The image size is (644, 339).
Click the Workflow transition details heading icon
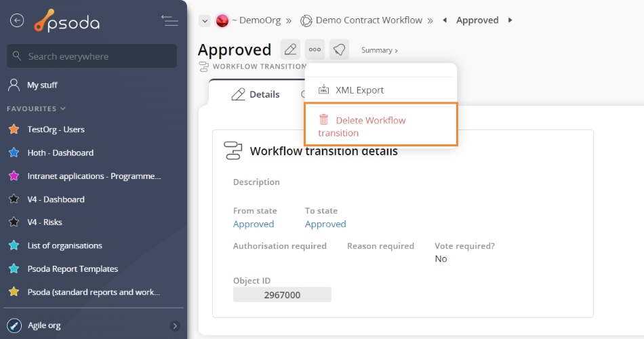pyautogui.click(x=233, y=151)
